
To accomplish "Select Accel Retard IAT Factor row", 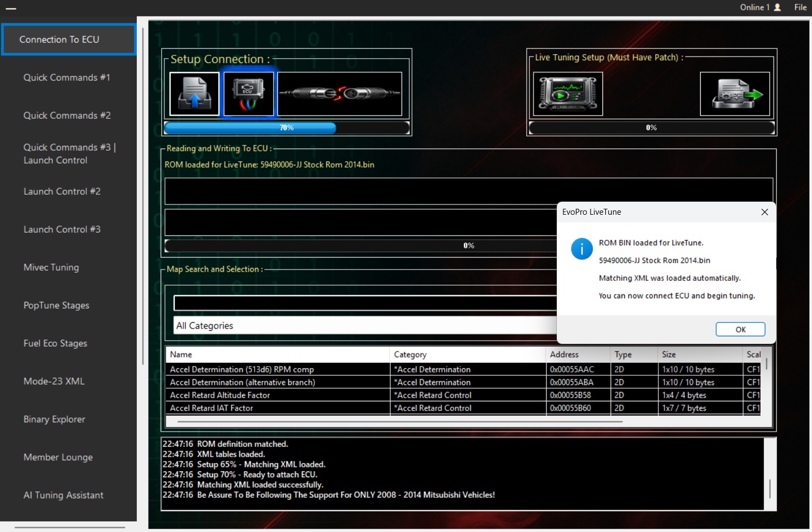I will click(463, 408).
